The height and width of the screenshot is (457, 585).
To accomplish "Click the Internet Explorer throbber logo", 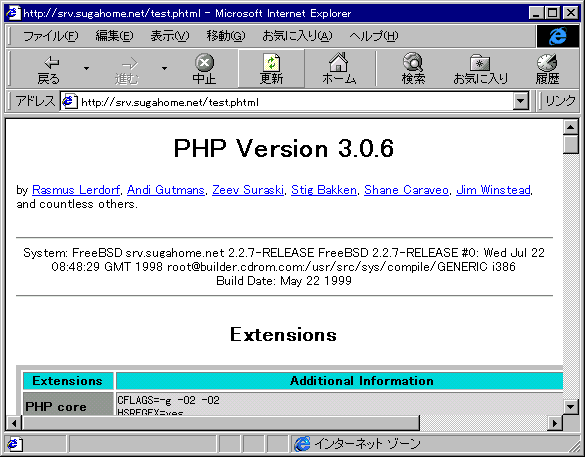I will 557,36.
